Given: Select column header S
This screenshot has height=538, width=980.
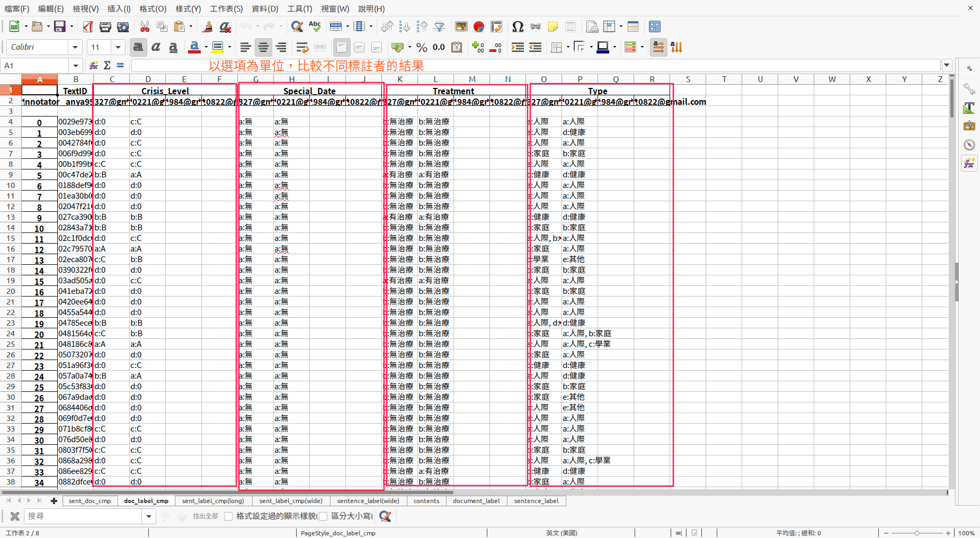Looking at the screenshot, I should tap(688, 79).
